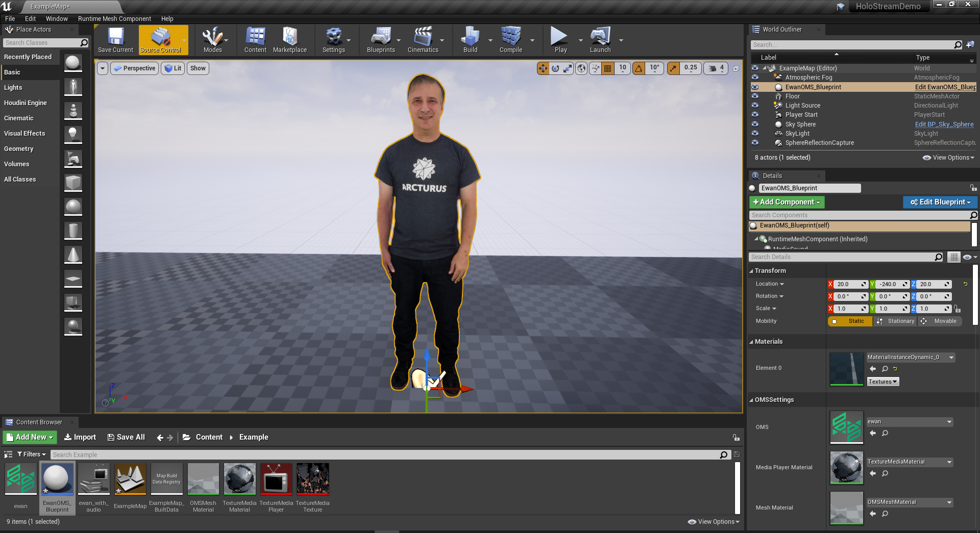
Task: Collapse the OMSSettings section
Action: 751,400
